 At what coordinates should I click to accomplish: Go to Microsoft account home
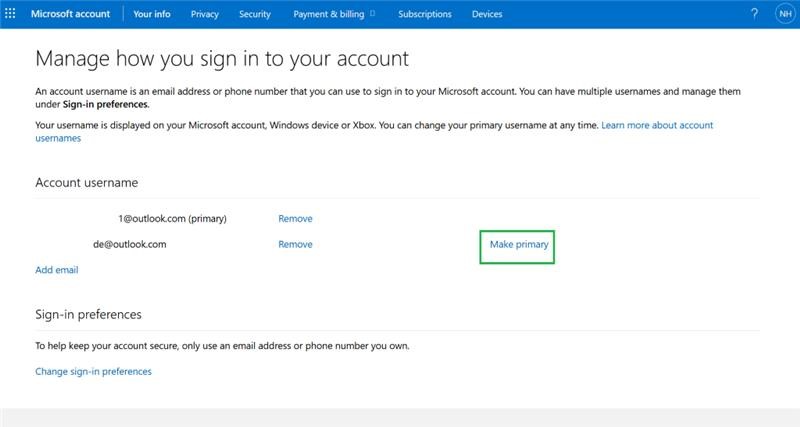coord(70,14)
